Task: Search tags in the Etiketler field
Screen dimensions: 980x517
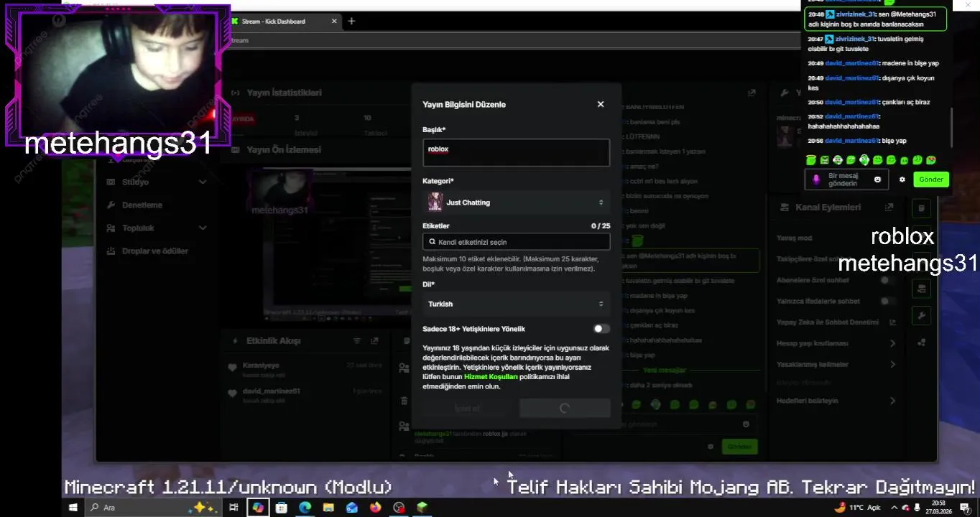Action: pyautogui.click(x=516, y=242)
